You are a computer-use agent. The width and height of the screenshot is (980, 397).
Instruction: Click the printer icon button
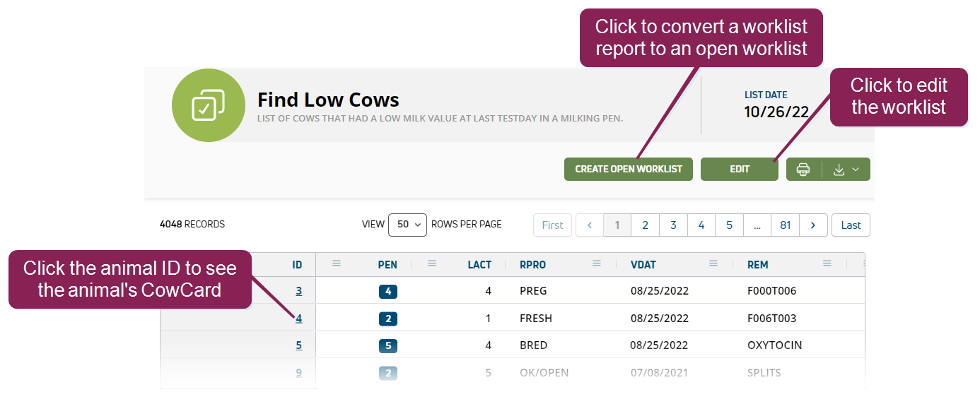click(x=803, y=170)
